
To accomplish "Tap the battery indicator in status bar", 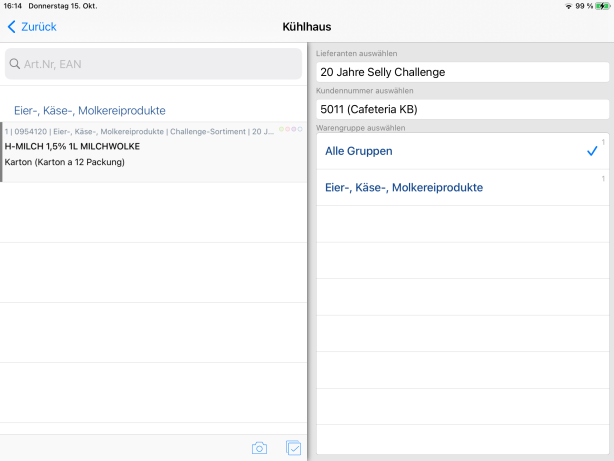I will click(x=601, y=6).
